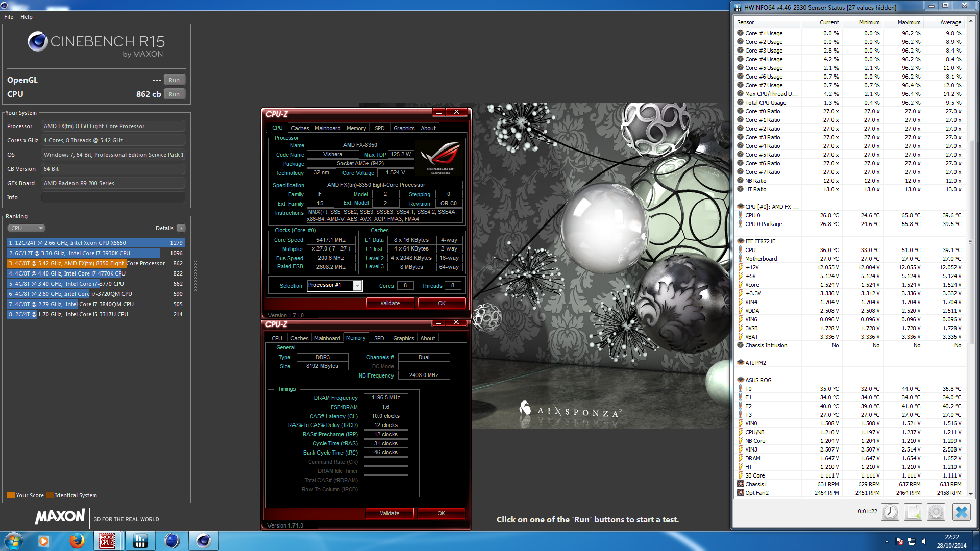Click the HWiNFO logging sheet icon

click(x=913, y=512)
